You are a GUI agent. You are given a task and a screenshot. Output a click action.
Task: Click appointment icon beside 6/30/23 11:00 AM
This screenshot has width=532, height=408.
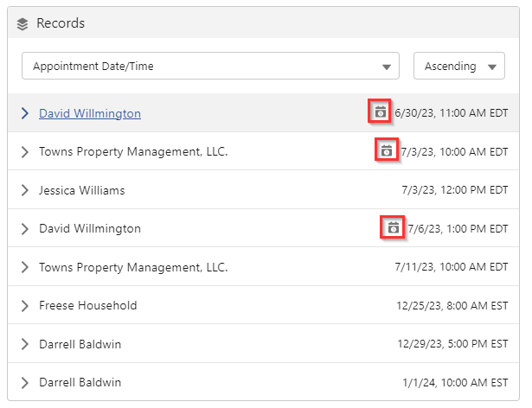tap(380, 112)
